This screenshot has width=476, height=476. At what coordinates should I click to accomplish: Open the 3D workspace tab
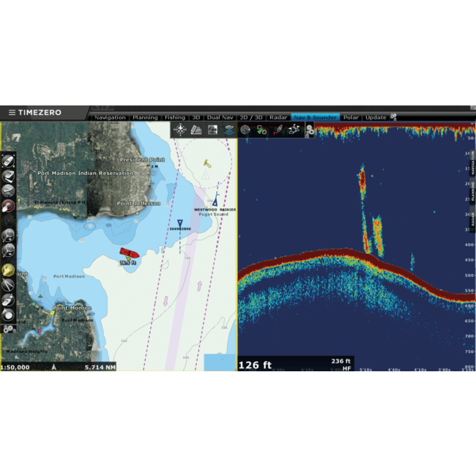pyautogui.click(x=196, y=117)
